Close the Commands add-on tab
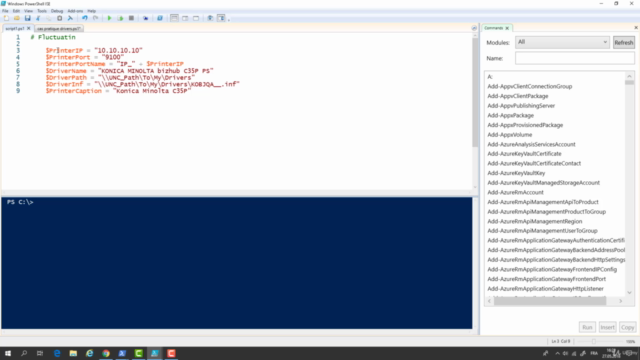The width and height of the screenshot is (640, 360). tap(507, 28)
